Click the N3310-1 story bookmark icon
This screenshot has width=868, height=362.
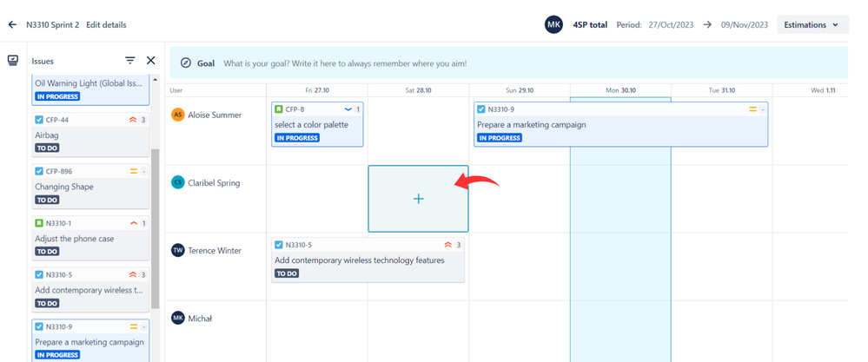coord(39,223)
